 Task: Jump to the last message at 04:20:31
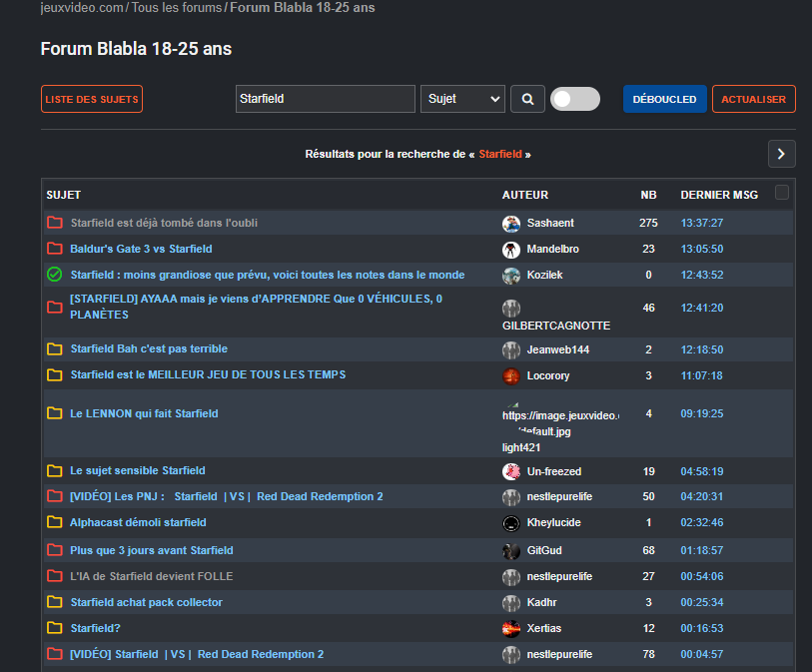[x=702, y=496]
